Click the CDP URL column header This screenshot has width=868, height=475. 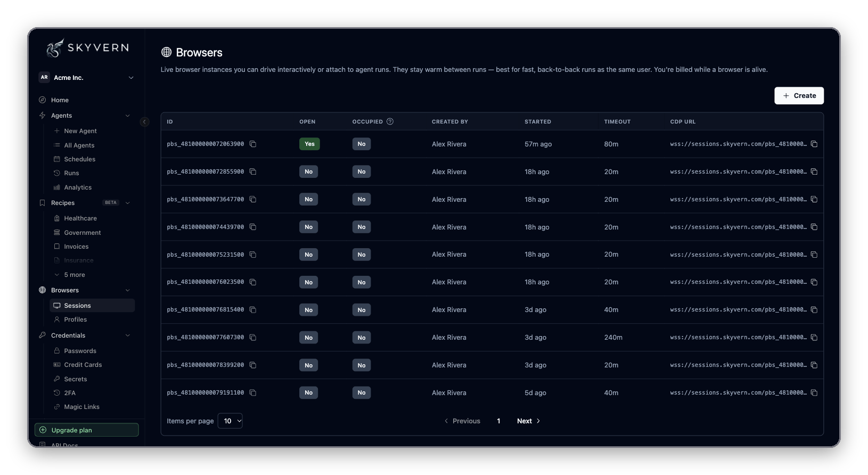[x=683, y=122]
